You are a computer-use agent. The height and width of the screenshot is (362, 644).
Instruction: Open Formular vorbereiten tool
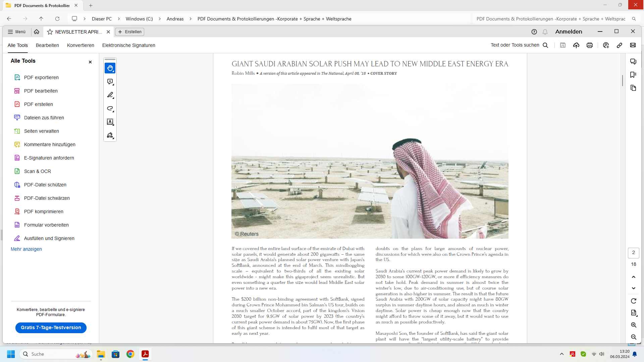click(46, 225)
